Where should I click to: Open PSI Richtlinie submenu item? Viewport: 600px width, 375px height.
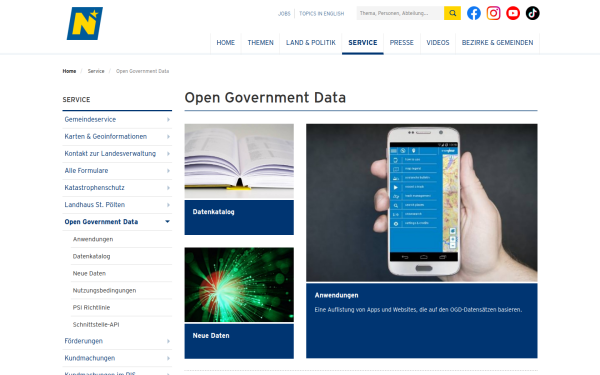point(91,307)
